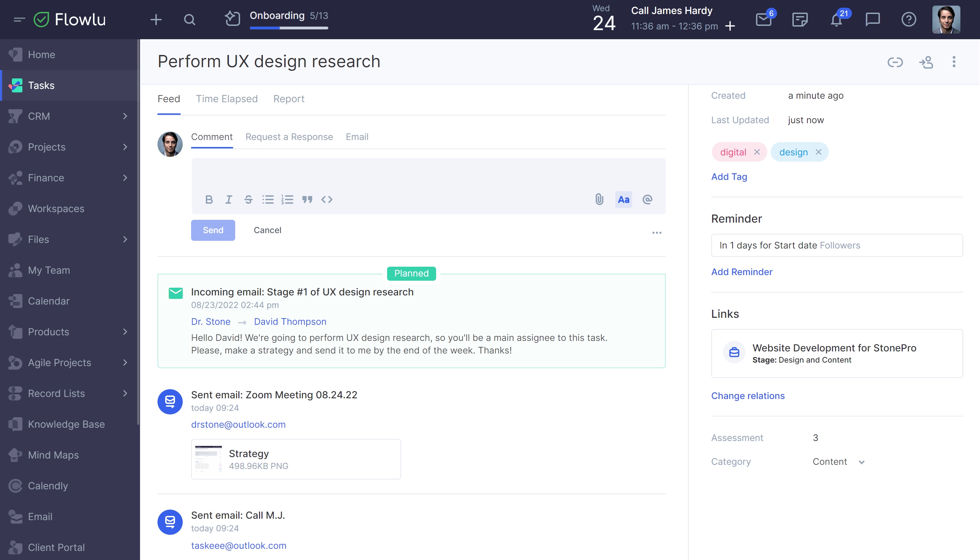Screen dimensions: 980x560
Task: Send the composed comment
Action: [x=213, y=230]
